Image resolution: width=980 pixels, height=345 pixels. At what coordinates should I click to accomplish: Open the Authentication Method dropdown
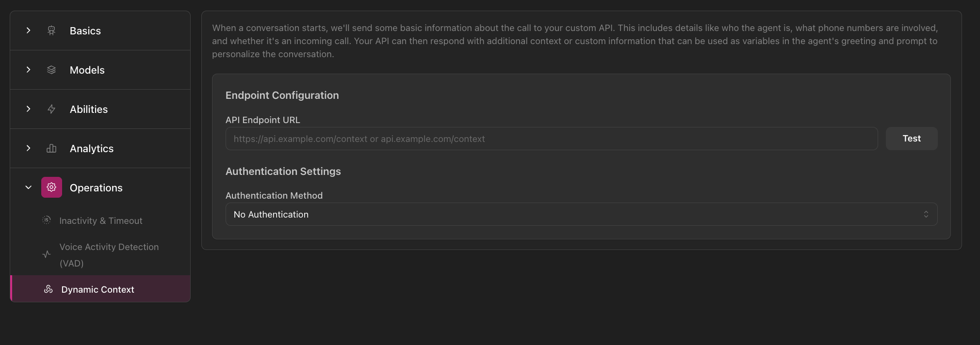[581, 214]
